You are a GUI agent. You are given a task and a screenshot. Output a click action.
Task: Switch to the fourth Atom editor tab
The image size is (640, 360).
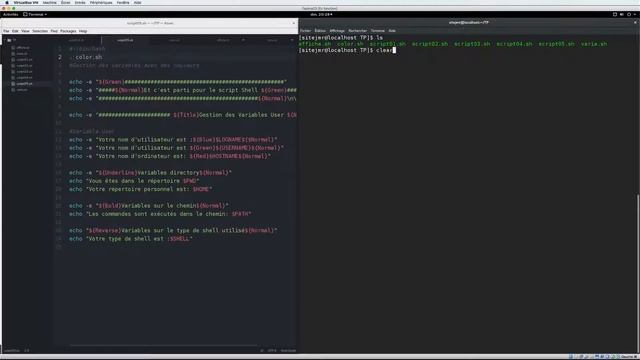[223, 40]
